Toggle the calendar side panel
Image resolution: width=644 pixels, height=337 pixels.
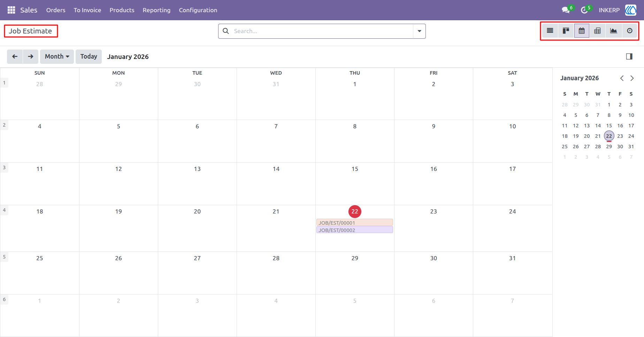coord(629,57)
